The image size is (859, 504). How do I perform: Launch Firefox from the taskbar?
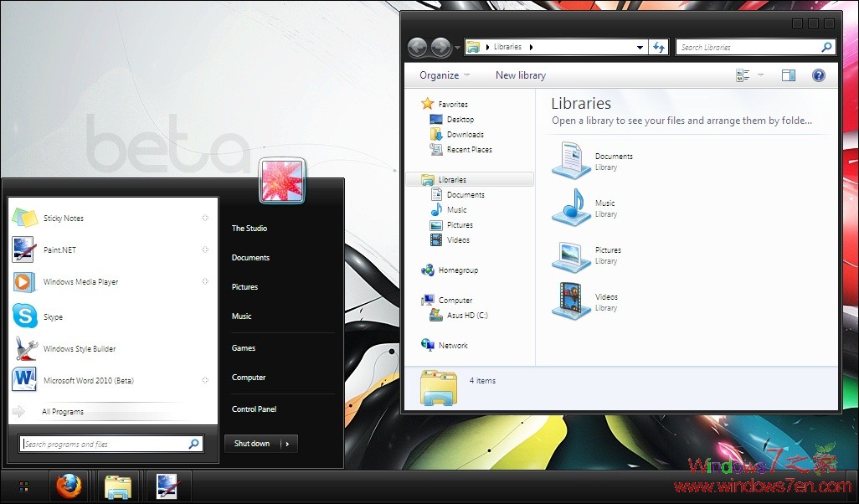(69, 486)
